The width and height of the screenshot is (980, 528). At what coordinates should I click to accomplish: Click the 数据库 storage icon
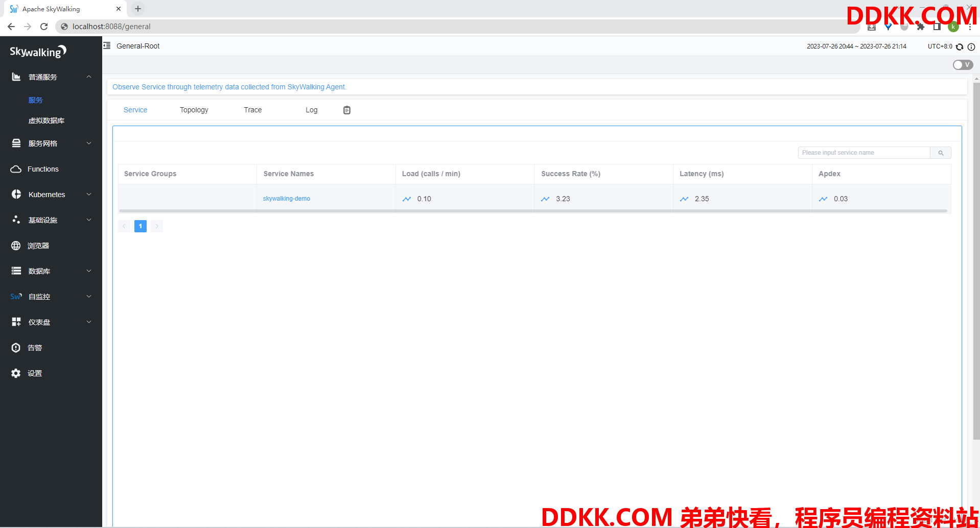[x=16, y=271]
